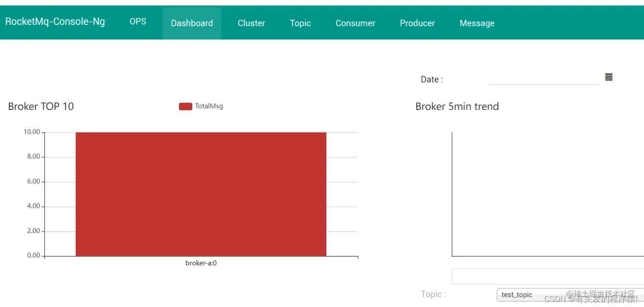The width and height of the screenshot is (644, 307).
Task: Click the broker-a:0 axis label
Action: (x=201, y=263)
